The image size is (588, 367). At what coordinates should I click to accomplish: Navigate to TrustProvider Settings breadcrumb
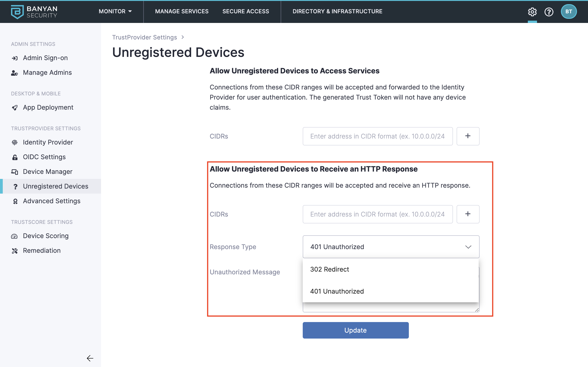[144, 37]
